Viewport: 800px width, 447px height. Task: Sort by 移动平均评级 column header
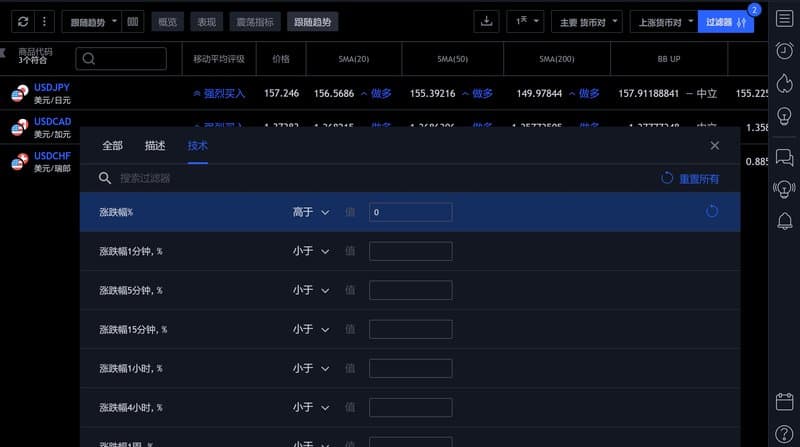tap(219, 59)
